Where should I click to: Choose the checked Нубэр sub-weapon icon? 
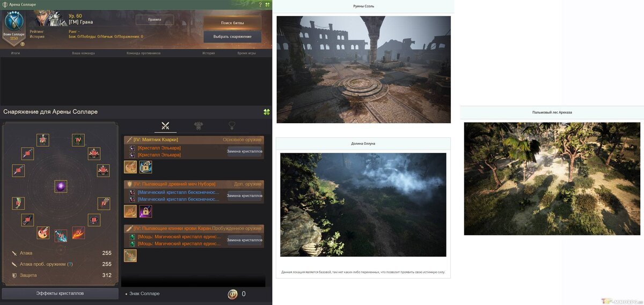[x=130, y=211]
